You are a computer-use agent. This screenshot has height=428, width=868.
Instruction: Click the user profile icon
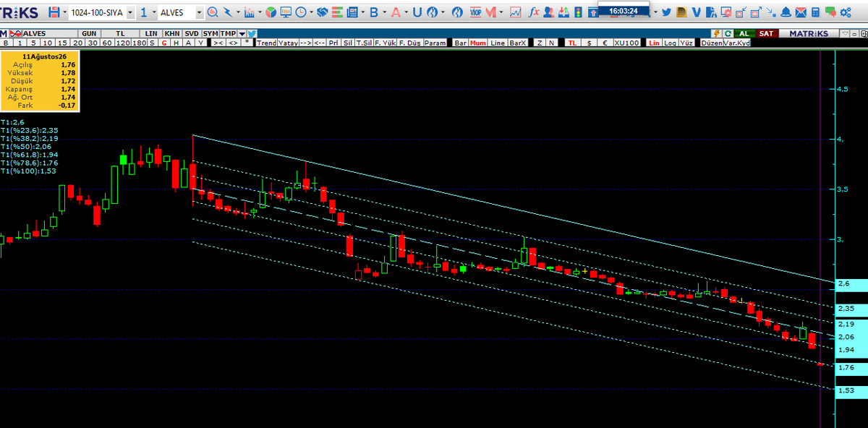pyautogui.click(x=548, y=12)
